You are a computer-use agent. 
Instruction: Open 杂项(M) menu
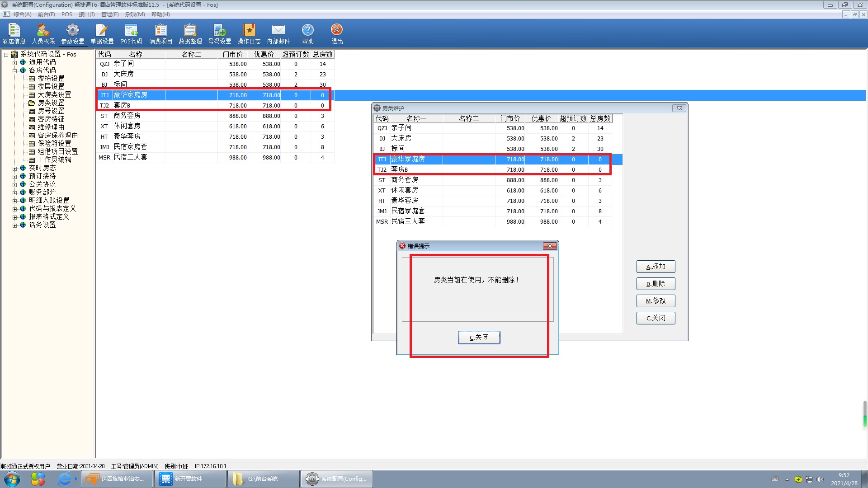135,14
